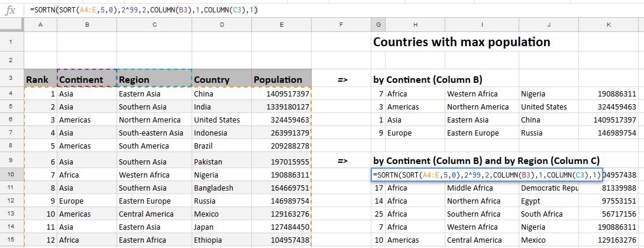Select population cell 127484450
644x248 pixels.
click(281, 227)
